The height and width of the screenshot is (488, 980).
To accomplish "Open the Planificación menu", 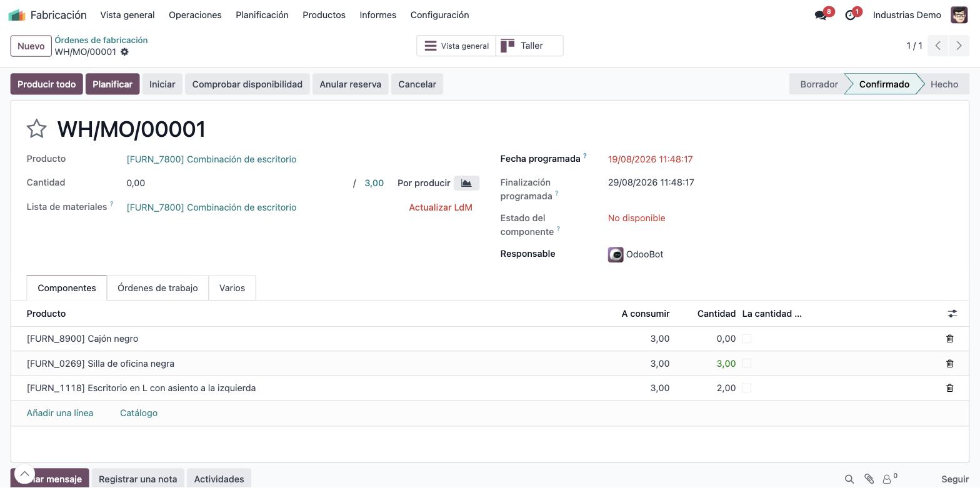I will pyautogui.click(x=262, y=15).
